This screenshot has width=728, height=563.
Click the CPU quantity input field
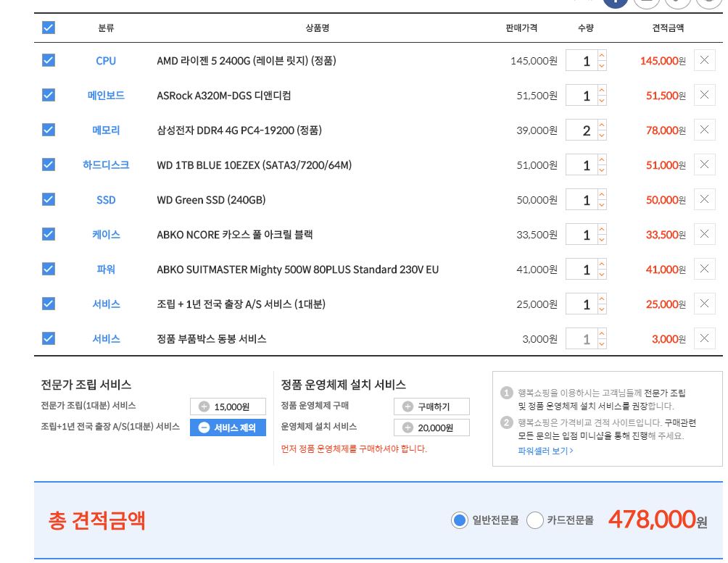[x=582, y=60]
